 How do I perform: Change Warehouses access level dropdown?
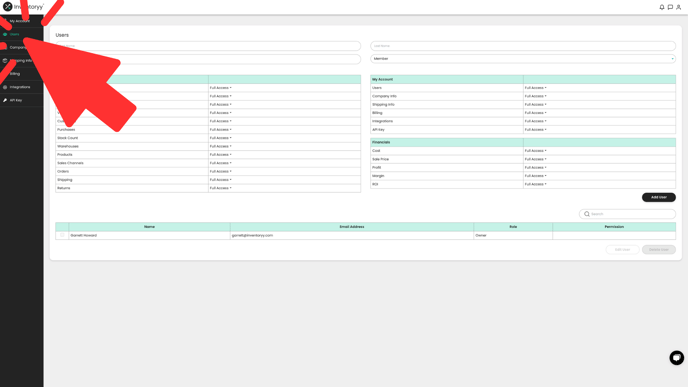pyautogui.click(x=220, y=146)
